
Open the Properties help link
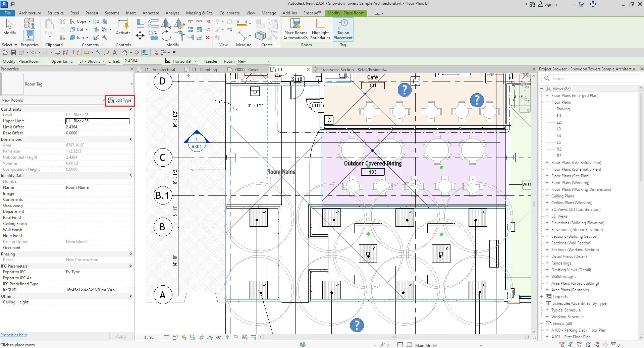pos(13,335)
